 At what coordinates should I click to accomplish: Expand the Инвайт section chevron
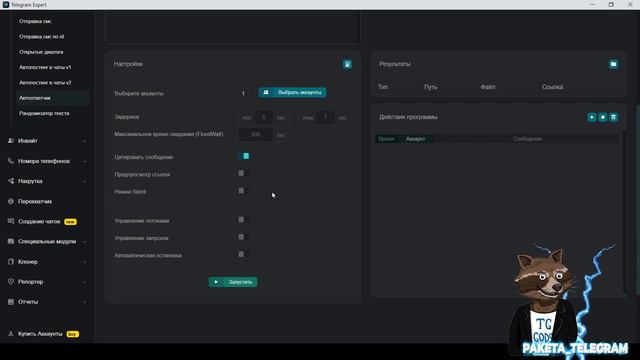pos(84,141)
